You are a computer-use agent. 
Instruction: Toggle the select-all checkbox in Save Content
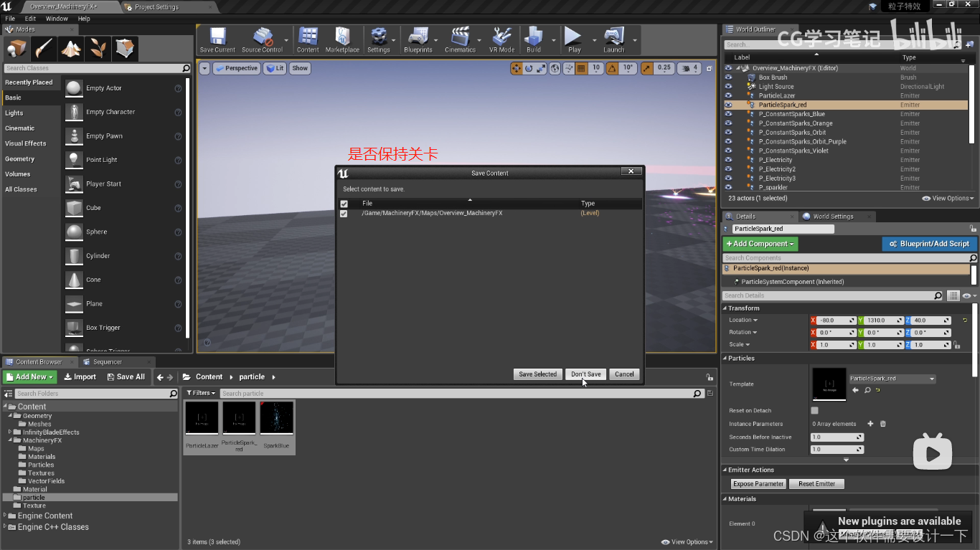[x=344, y=204]
